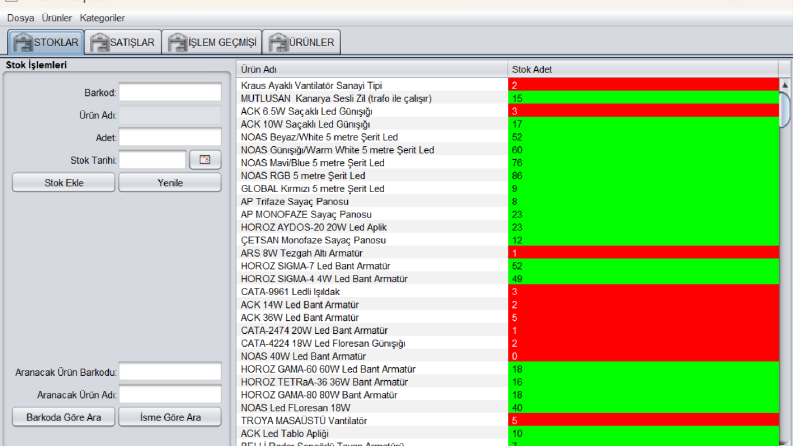This screenshot has height=446, width=793.
Task: Focus the Stok Tarihi input field
Action: [x=153, y=160]
